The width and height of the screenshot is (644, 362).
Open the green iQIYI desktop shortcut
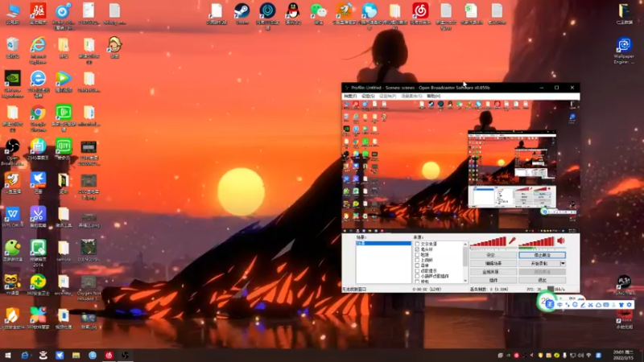[64, 150]
